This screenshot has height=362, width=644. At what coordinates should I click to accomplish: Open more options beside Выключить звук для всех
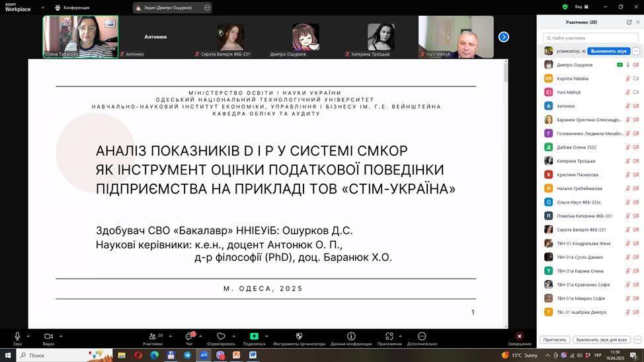point(637,340)
